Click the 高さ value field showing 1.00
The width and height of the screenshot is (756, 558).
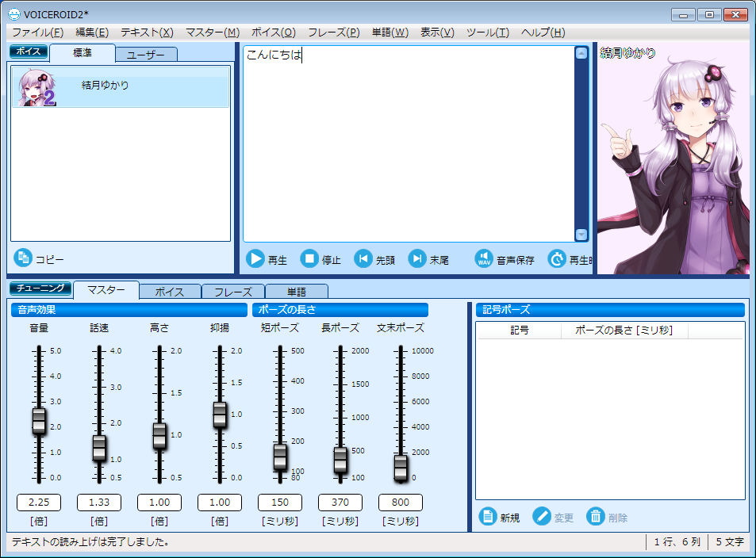pyautogui.click(x=159, y=502)
